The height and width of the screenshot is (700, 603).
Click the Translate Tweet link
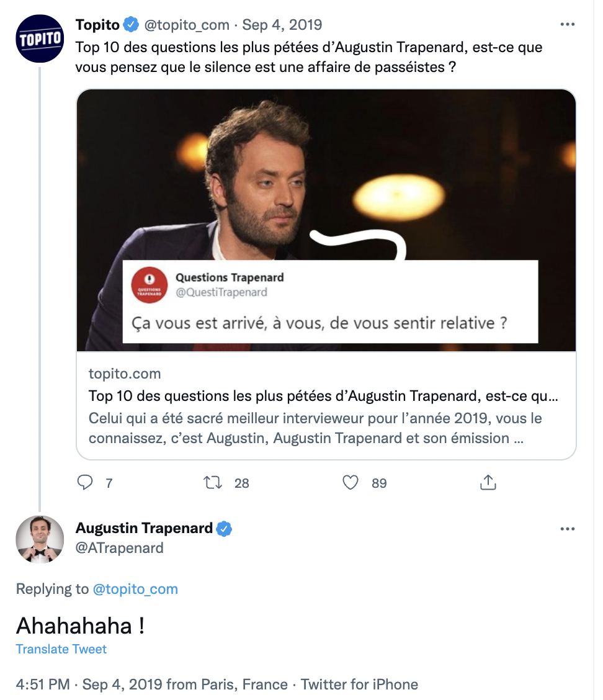click(x=61, y=649)
